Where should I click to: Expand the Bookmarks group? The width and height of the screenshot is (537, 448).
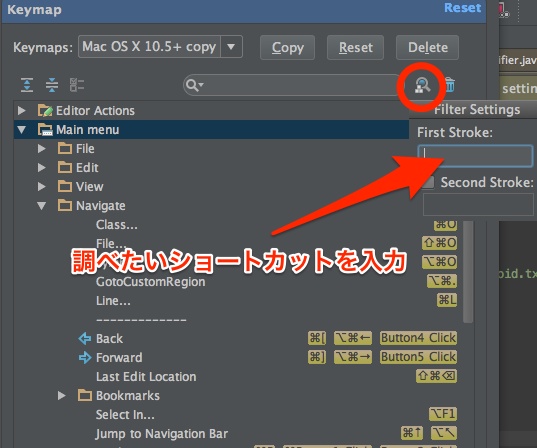62,396
